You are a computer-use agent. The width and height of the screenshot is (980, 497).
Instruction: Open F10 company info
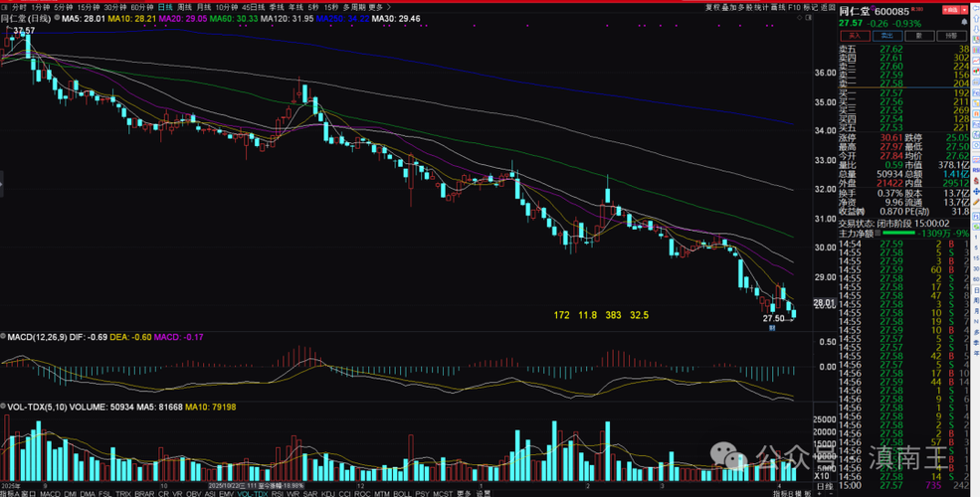[x=794, y=8]
